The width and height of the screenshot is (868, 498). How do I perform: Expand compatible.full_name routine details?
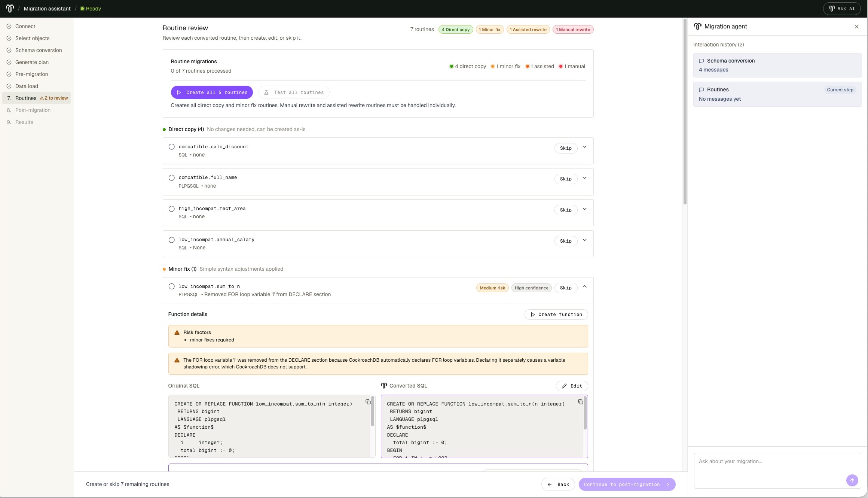tap(585, 178)
